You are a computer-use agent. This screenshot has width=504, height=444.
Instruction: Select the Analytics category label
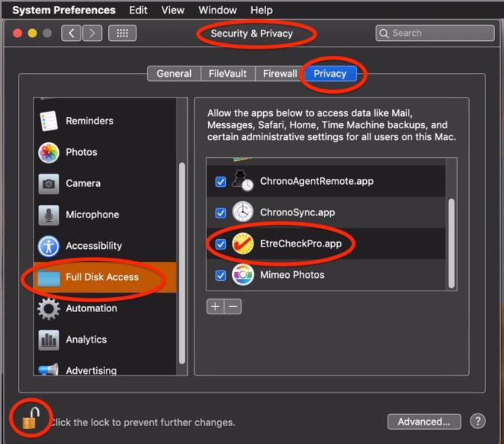click(86, 340)
